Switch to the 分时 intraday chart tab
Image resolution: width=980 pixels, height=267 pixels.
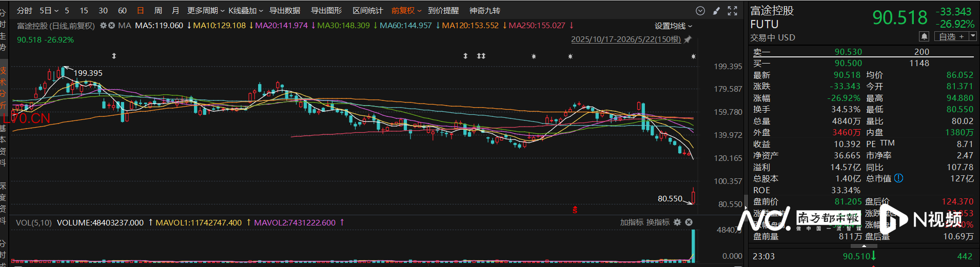click(x=24, y=10)
